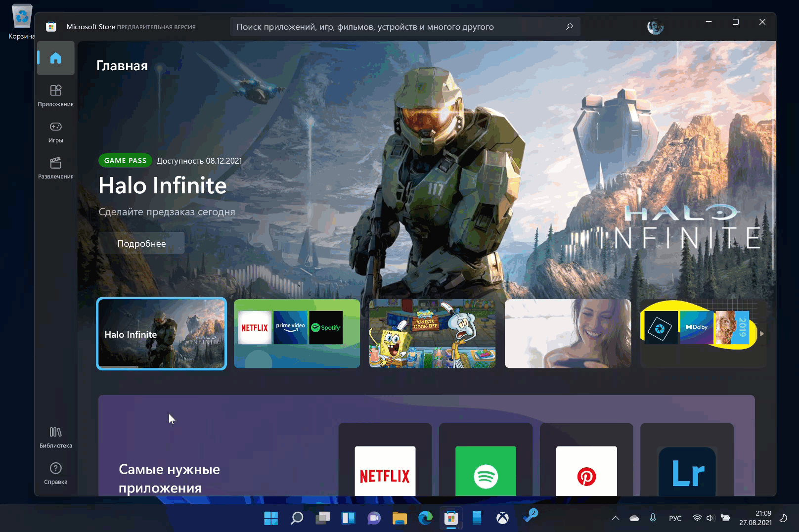This screenshot has width=799, height=532.
Task: Click the Halo Infinite title
Action: point(163,186)
